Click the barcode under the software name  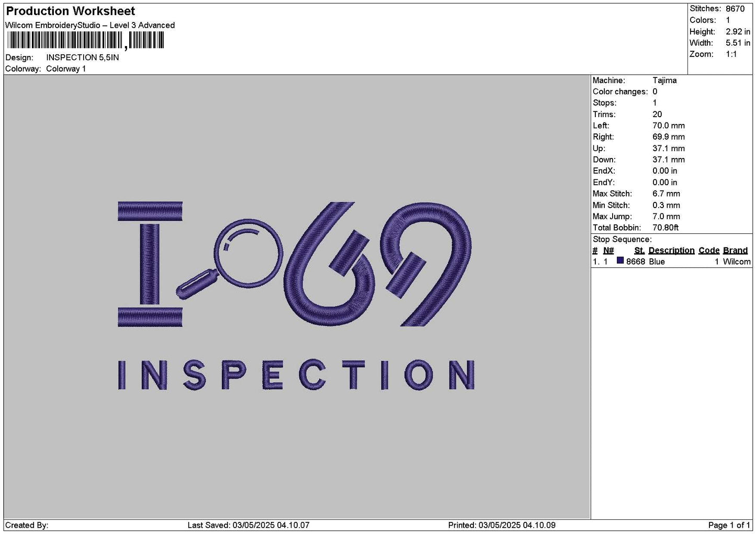85,41
